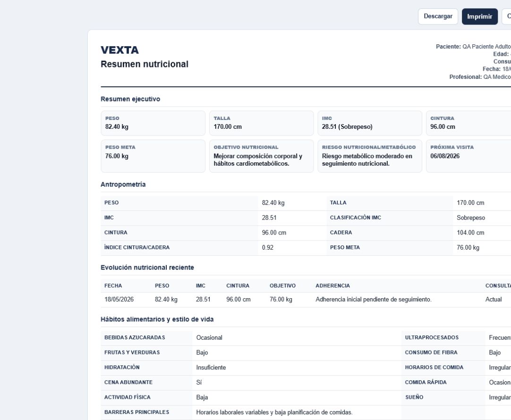Print the report with Imprimir
Screen dimensions: 511x420
480,16
